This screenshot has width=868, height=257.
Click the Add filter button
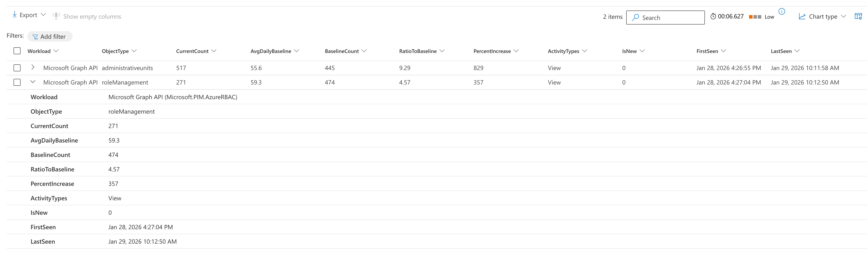50,37
